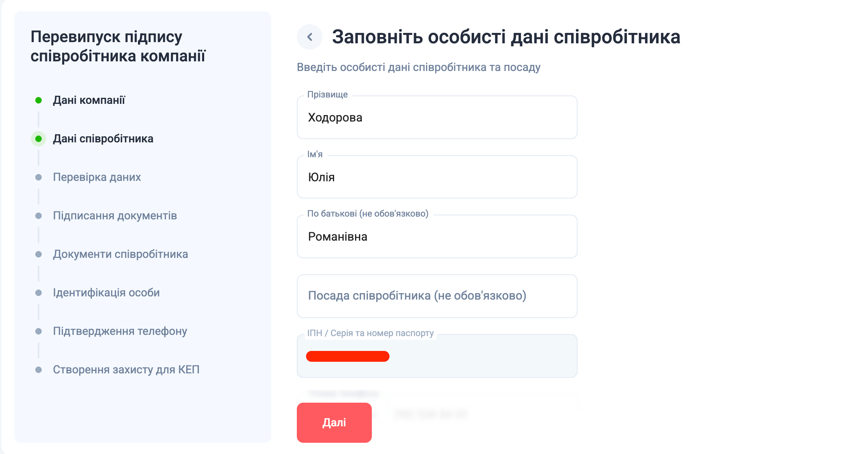
Task: Open the Підписання документів step
Action: (x=115, y=216)
